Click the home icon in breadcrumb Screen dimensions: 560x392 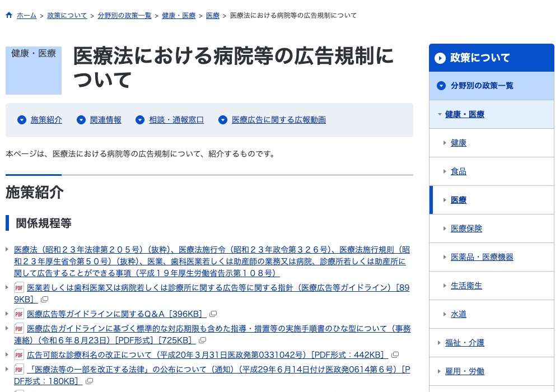pos(9,15)
